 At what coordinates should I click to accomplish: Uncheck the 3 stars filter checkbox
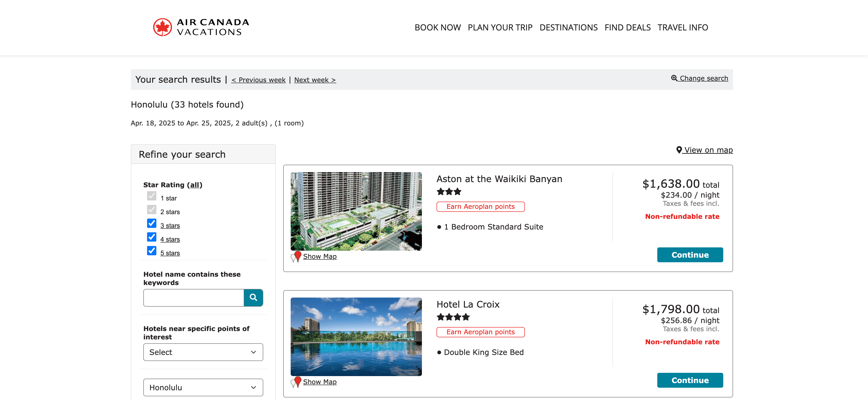pyautogui.click(x=152, y=223)
